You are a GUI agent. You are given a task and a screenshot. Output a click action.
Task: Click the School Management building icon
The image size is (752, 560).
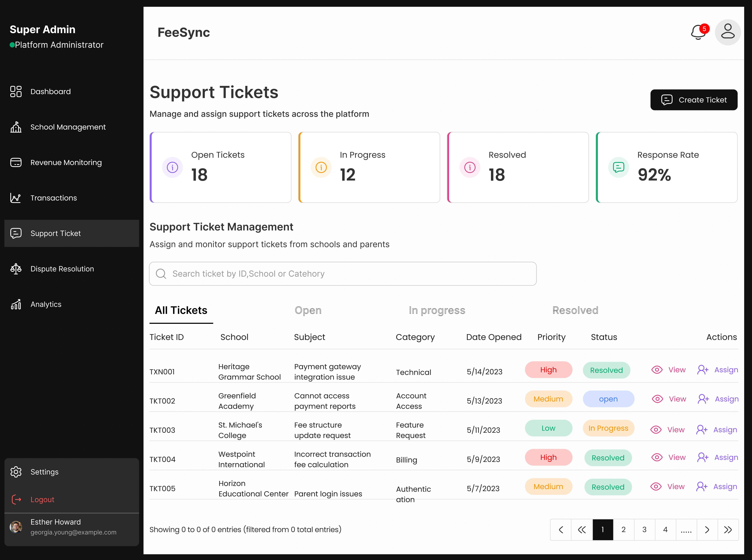tap(16, 127)
